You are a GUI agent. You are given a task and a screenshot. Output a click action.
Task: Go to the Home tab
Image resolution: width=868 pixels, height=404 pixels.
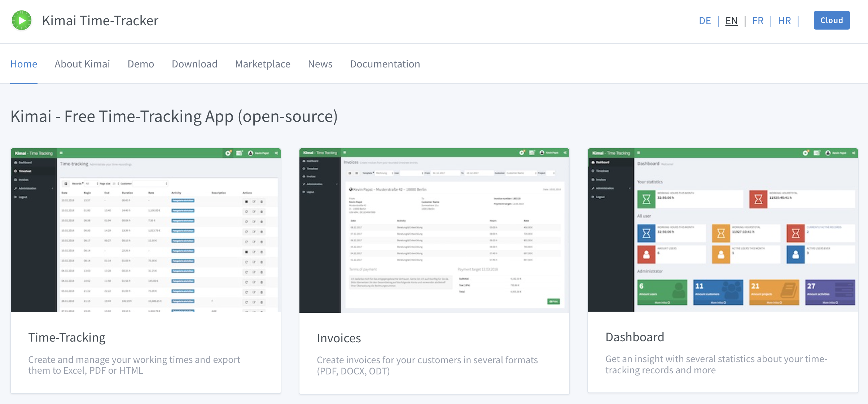click(24, 64)
